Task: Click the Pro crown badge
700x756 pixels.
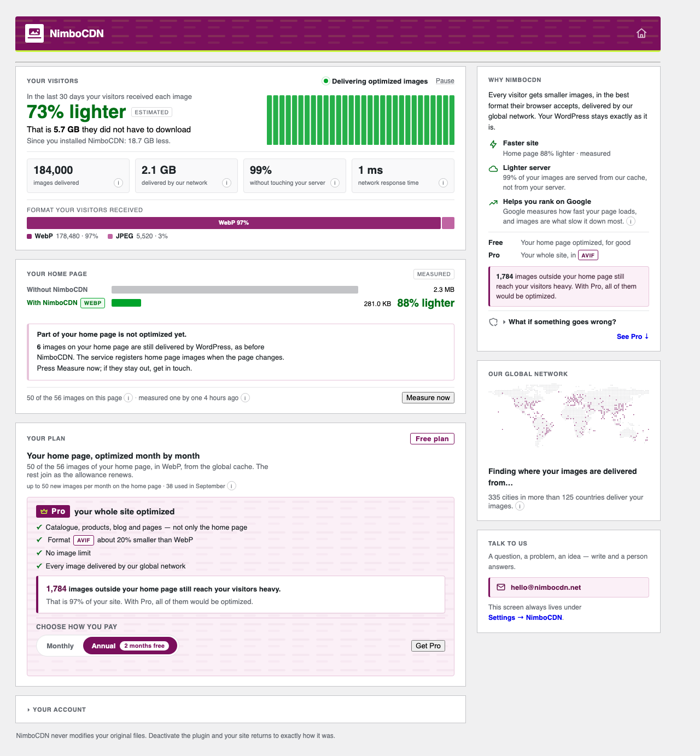Action: pos(53,511)
